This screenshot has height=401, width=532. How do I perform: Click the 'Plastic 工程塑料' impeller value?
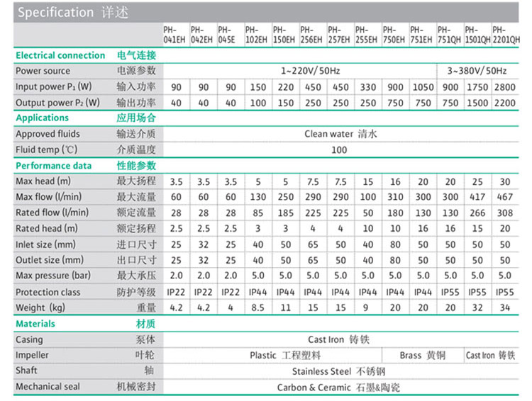[285, 355]
